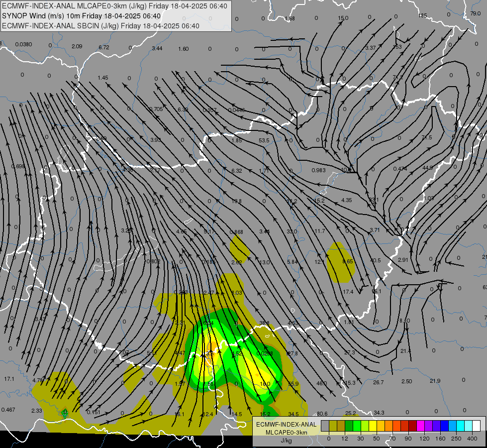Viewport: 487px width, 448px height.
Task: Select the magenta swatch in the MLCAPE legend
Action: point(420,426)
